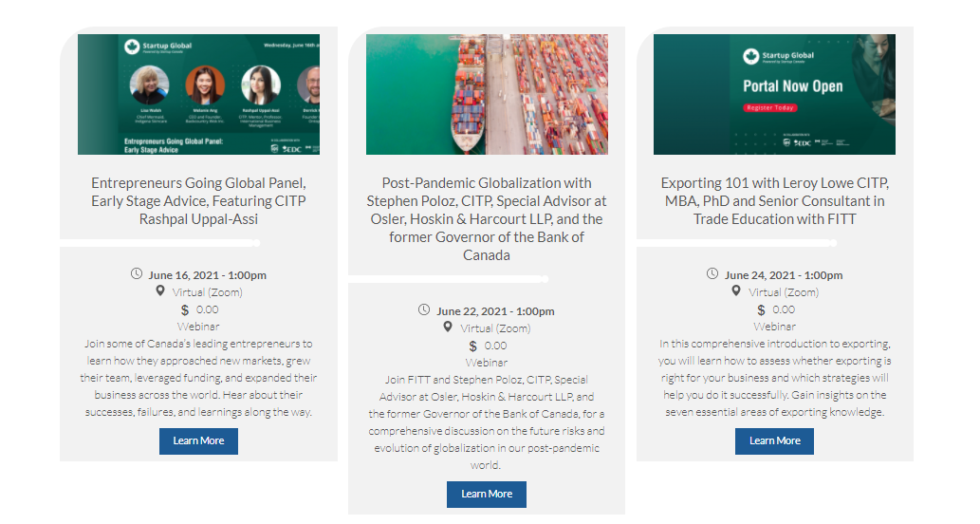Click the clock icon beside June 24, 2021
The height and width of the screenshot is (524, 980).
click(x=712, y=274)
